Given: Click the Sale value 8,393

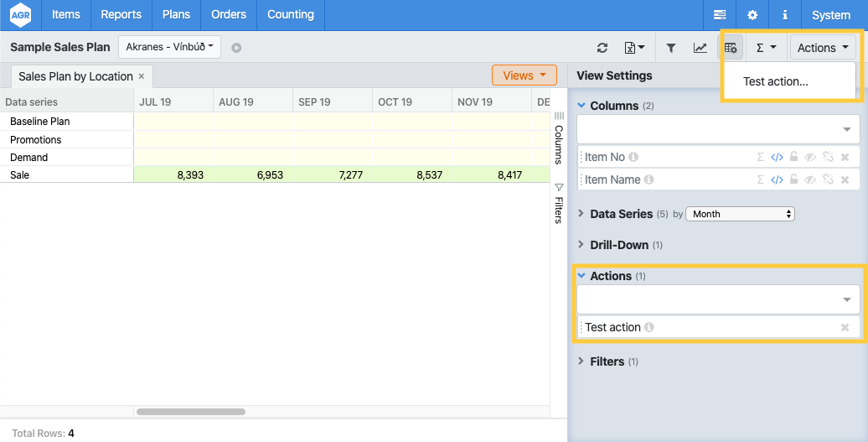Looking at the screenshot, I should tap(190, 175).
